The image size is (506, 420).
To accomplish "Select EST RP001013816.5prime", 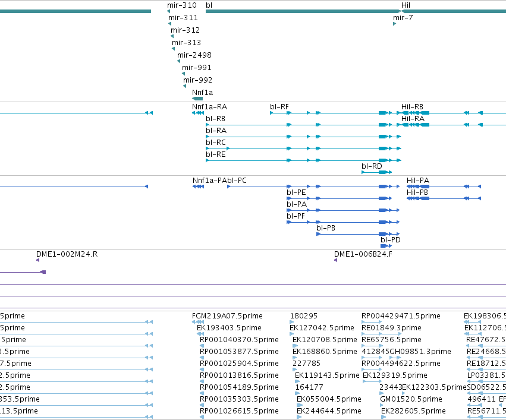I will point(202,381).
